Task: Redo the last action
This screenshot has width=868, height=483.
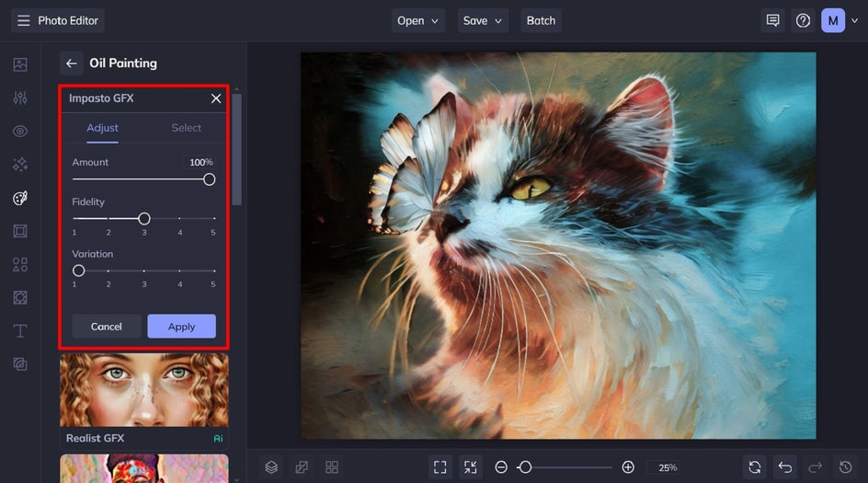Action: 815,467
